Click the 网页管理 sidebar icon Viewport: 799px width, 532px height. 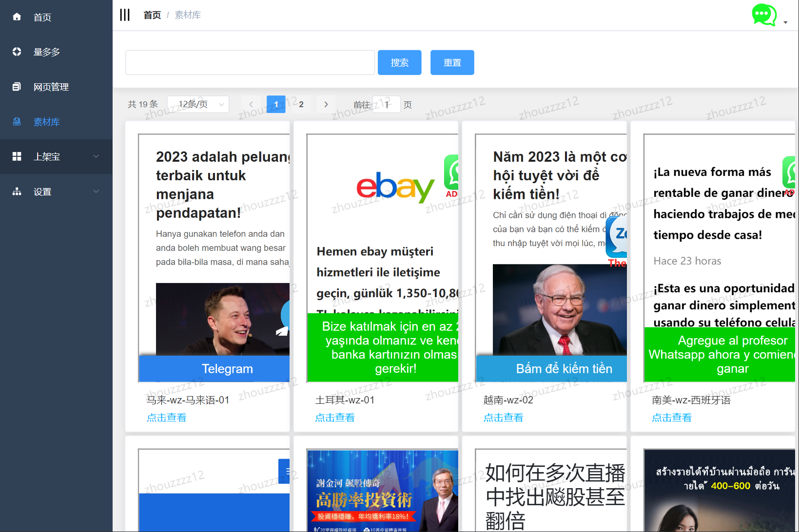[17, 87]
